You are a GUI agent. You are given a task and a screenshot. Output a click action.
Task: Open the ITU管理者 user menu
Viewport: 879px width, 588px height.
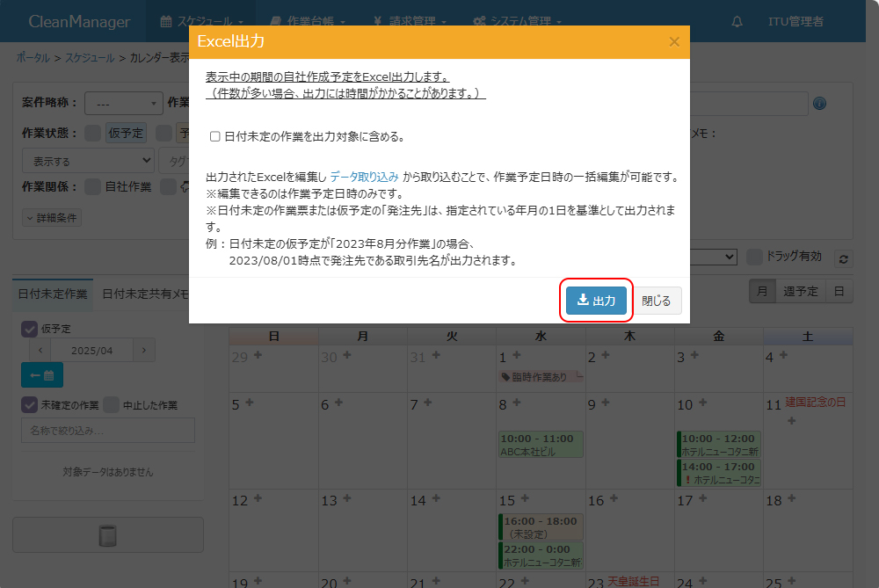point(795,21)
